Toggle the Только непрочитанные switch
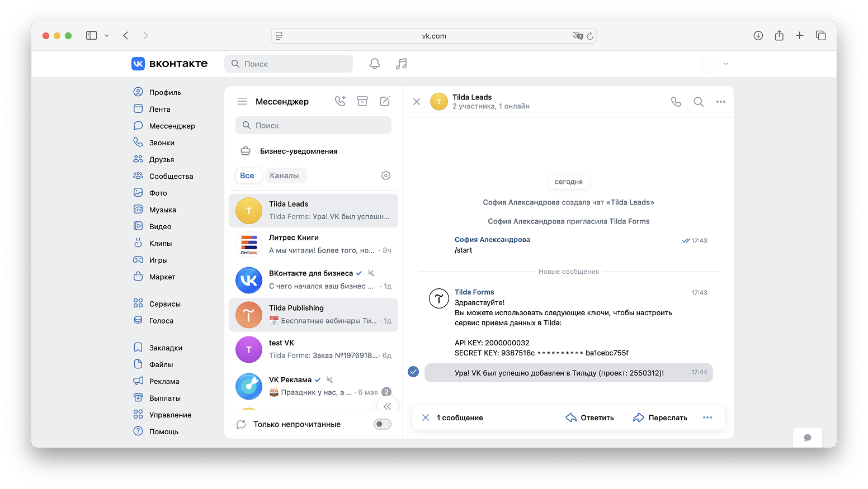868x489 pixels. (x=383, y=424)
